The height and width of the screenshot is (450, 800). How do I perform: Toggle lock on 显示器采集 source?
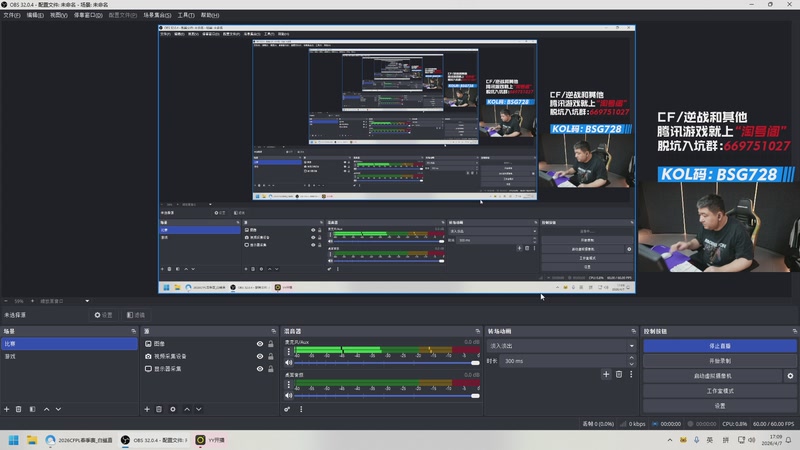(271, 368)
